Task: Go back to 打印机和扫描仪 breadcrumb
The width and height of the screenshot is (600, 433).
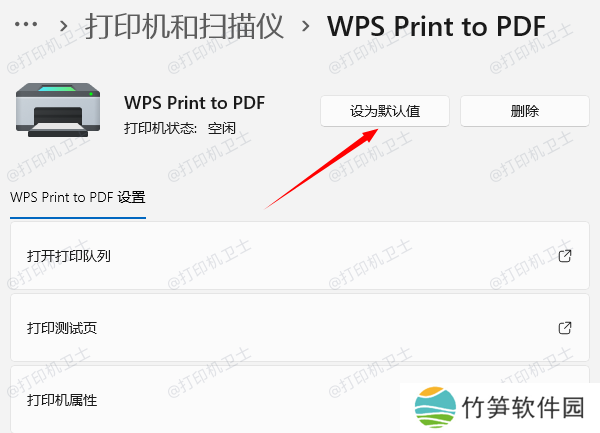Action: click(184, 26)
